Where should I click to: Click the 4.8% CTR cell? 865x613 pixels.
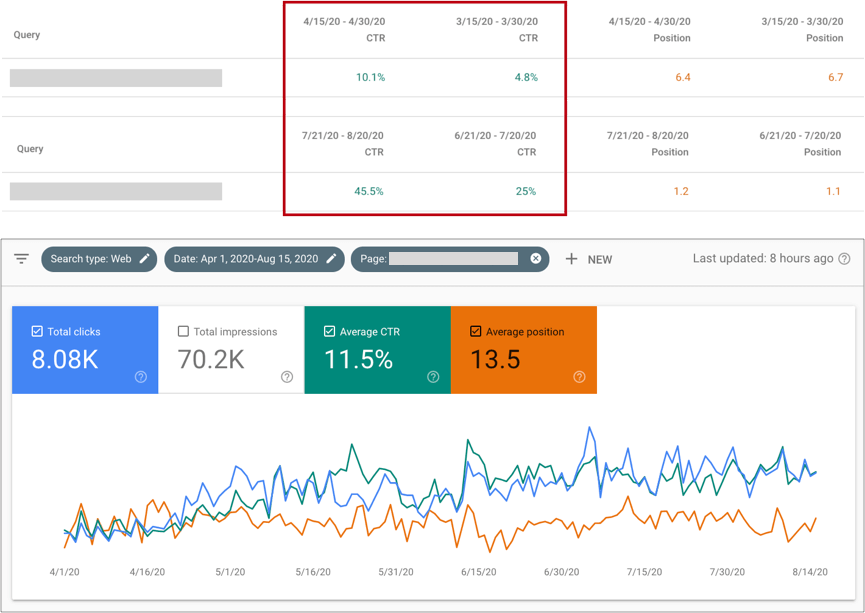[526, 77]
